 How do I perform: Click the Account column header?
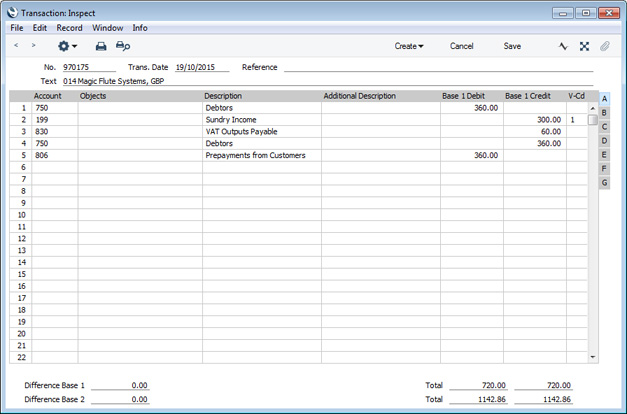click(48, 96)
